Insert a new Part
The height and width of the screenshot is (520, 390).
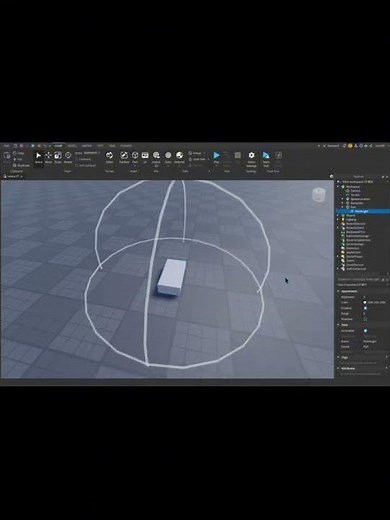click(135, 156)
